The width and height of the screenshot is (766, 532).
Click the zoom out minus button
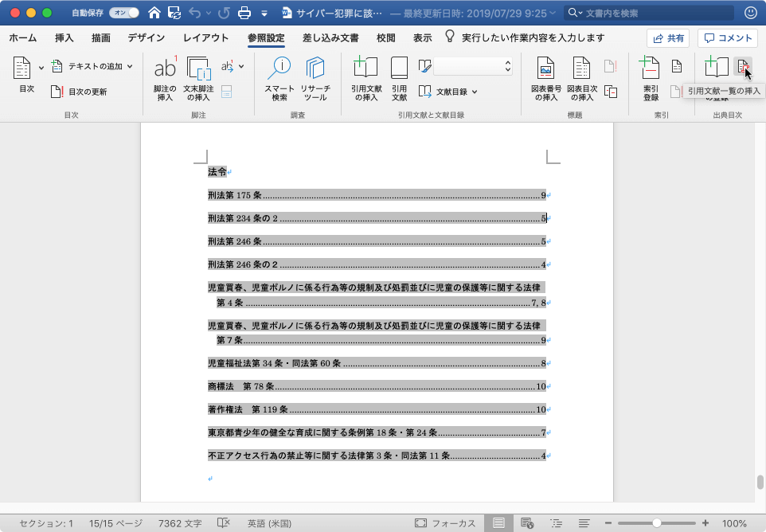pos(608,523)
